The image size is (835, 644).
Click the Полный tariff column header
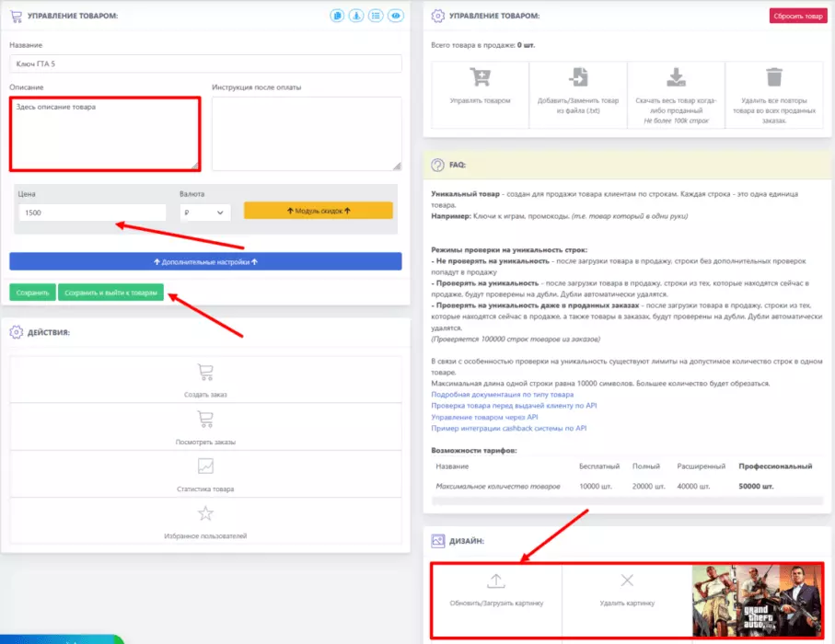coord(646,466)
